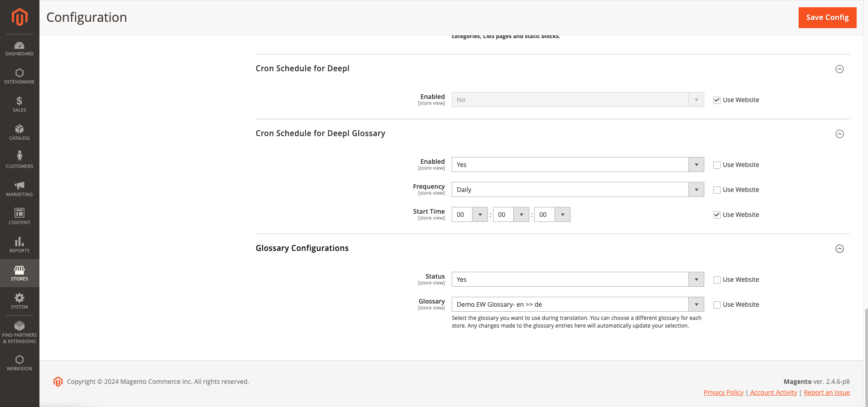
Task: Open Frequency dropdown showing Daily
Action: point(578,190)
